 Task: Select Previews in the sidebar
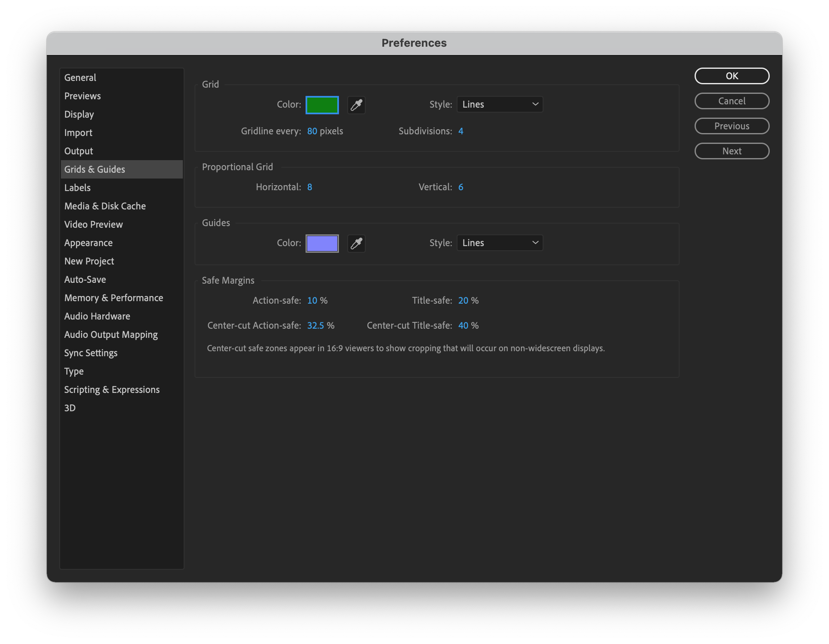coord(122,96)
